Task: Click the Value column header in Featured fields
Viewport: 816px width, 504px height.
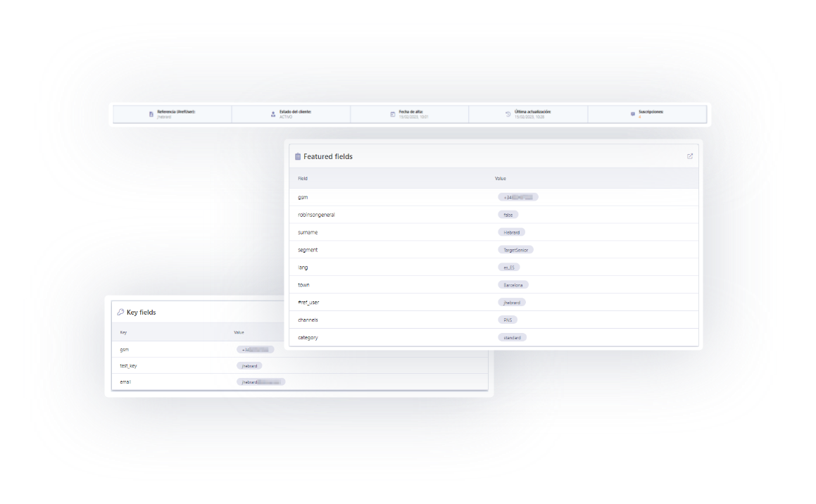Action: [x=501, y=178]
